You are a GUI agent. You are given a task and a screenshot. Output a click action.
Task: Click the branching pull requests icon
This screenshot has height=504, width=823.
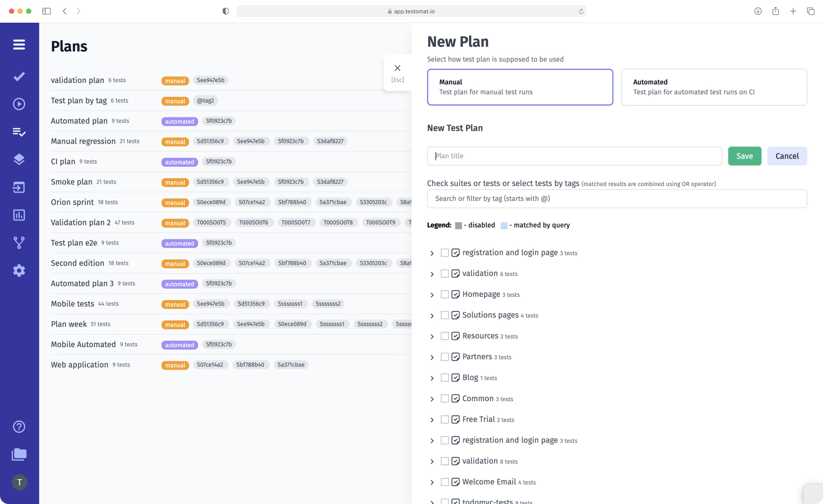[x=19, y=243]
